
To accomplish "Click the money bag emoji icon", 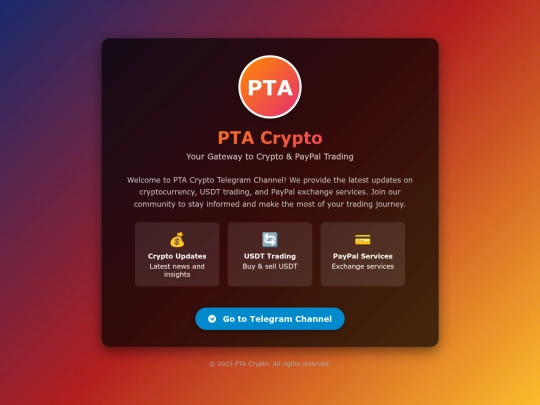I will (x=177, y=240).
